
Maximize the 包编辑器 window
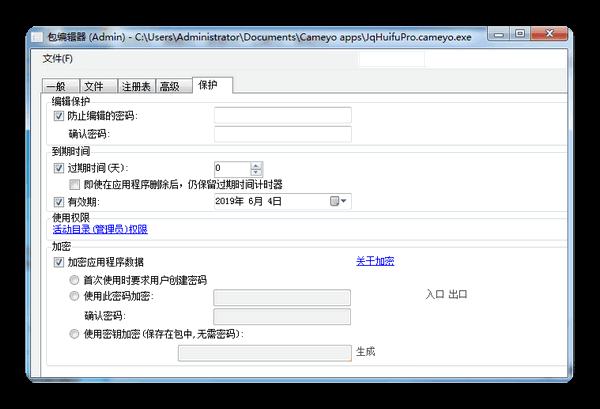pyautogui.click(x=520, y=34)
